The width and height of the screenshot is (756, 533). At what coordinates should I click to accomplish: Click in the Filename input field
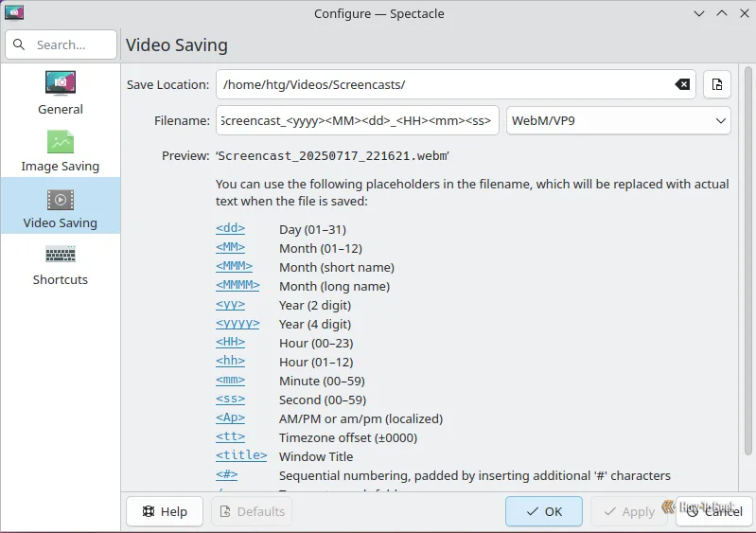[x=358, y=120]
